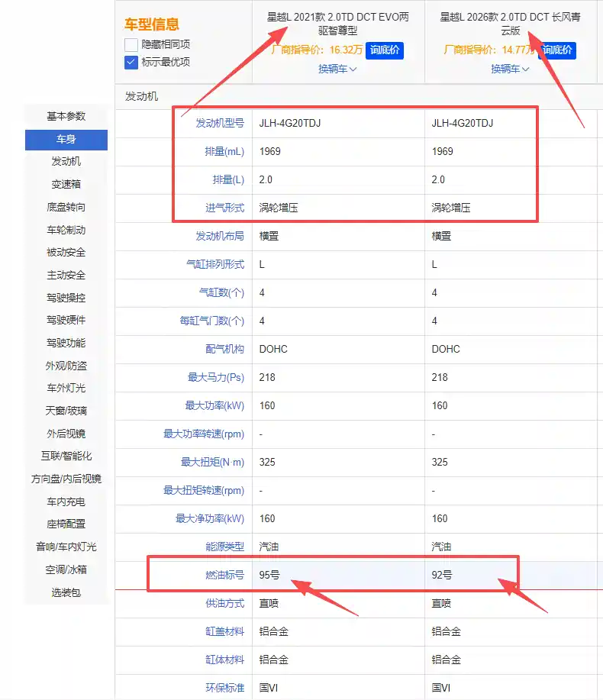
Task: Open 换辆车 dropdown for 2021款 model
Action: click(x=337, y=69)
